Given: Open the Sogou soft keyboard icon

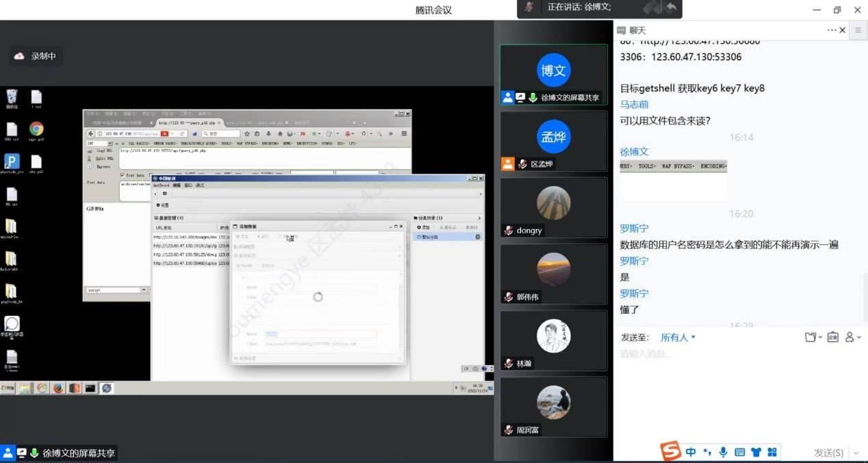Looking at the screenshot, I should tap(739, 452).
